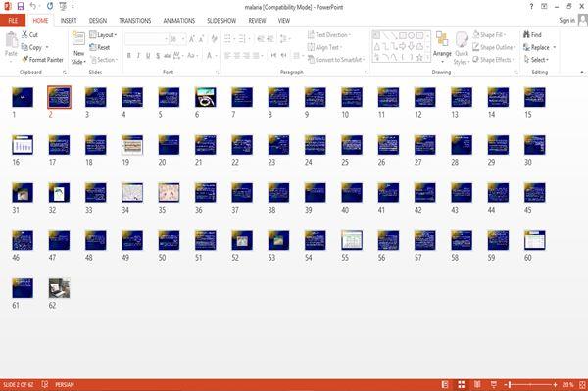Screen dimensions: 588x391
Task: Click Format Painter brush
Action: (x=42, y=60)
